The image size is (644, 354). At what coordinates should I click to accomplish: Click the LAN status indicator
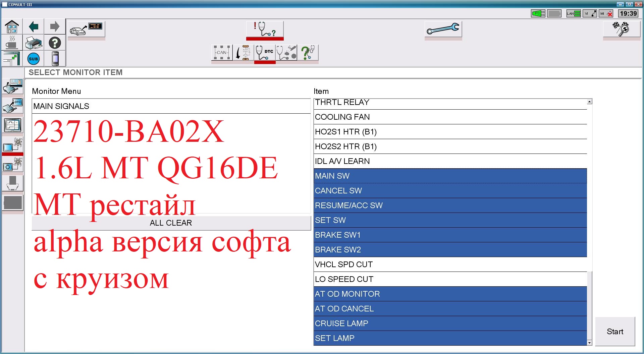pos(574,13)
